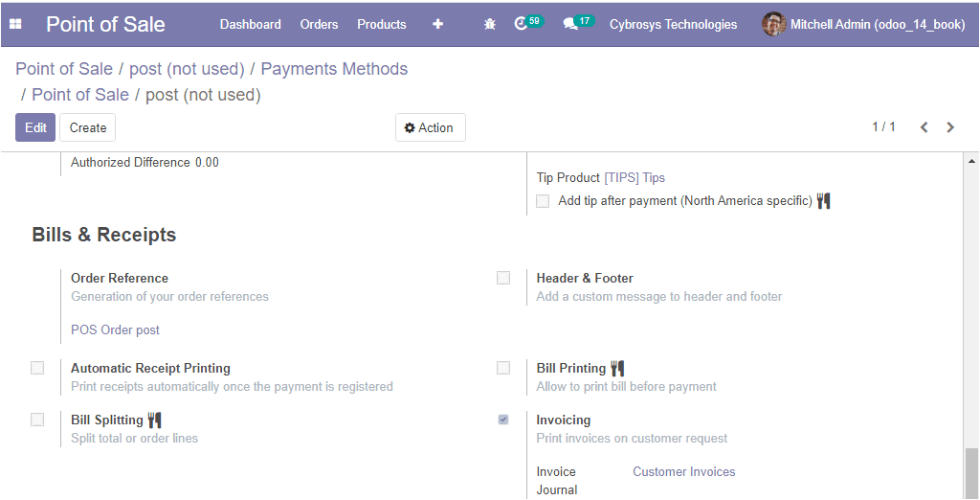The image size is (980, 500).
Task: Go to previous record arrow
Action: pos(924,127)
